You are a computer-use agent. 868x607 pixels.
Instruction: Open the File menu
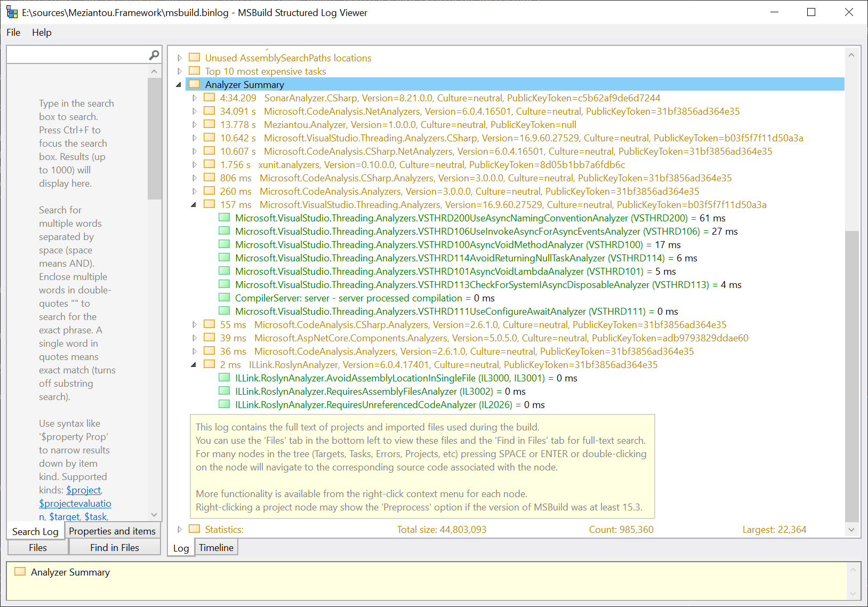pyautogui.click(x=13, y=33)
